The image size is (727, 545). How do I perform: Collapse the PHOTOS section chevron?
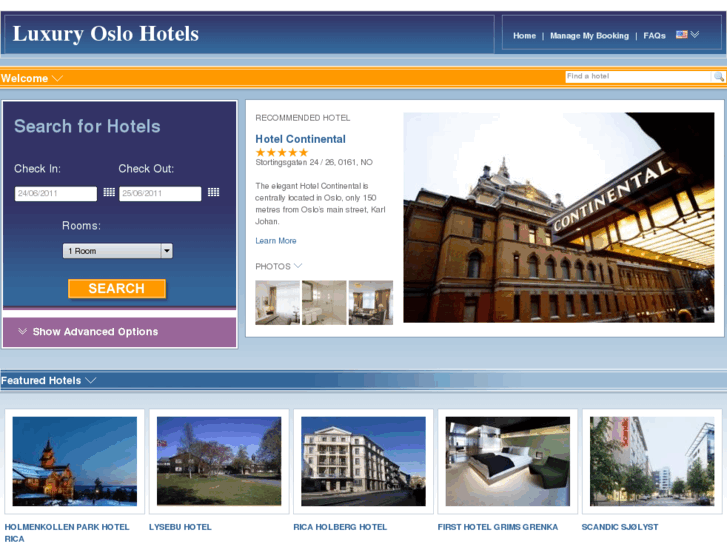point(298,266)
